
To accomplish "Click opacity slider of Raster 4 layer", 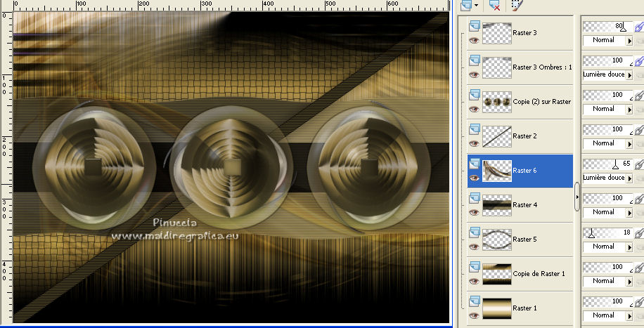I will point(608,199).
